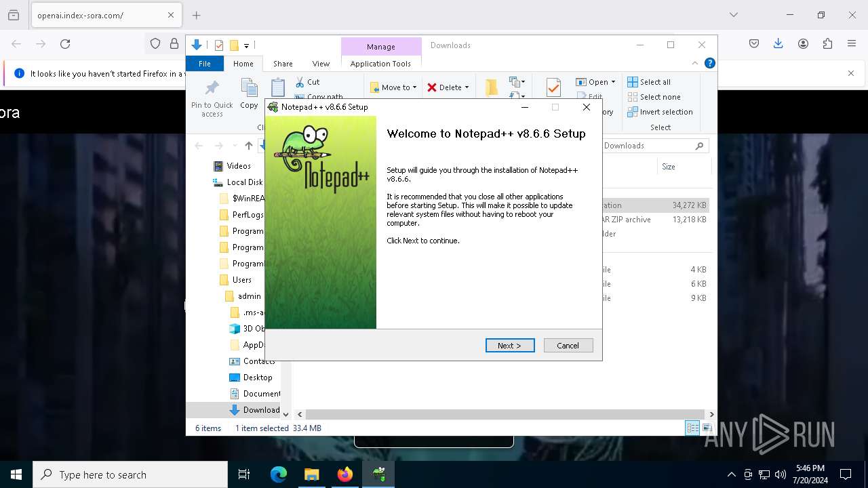Switch to Large icons view
The width and height of the screenshot is (868, 488).
tap(707, 428)
